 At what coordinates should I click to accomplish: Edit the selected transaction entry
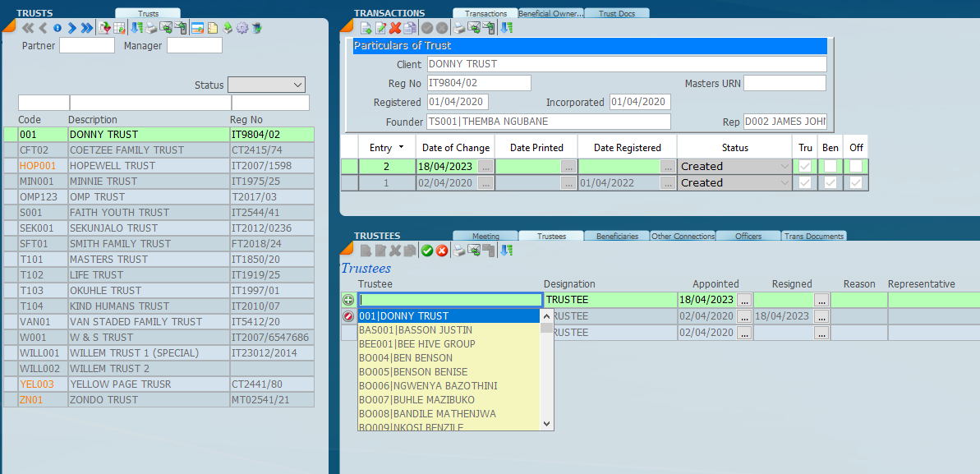click(x=381, y=28)
